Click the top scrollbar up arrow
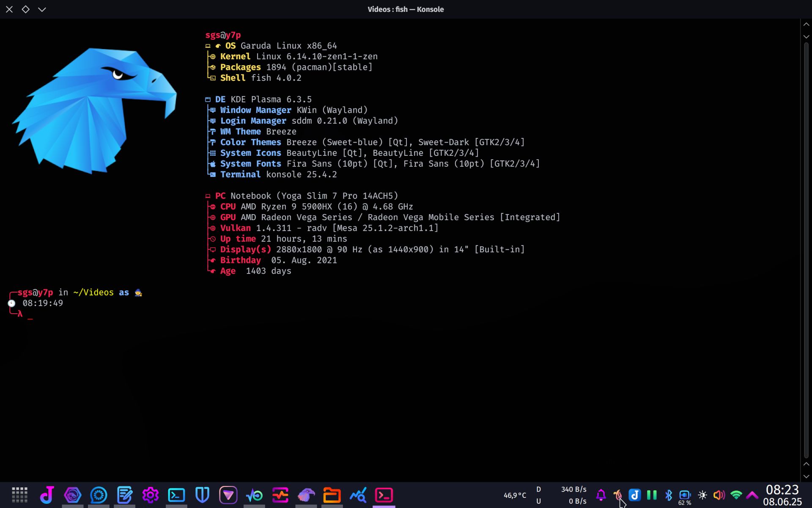The height and width of the screenshot is (508, 812). 806,25
